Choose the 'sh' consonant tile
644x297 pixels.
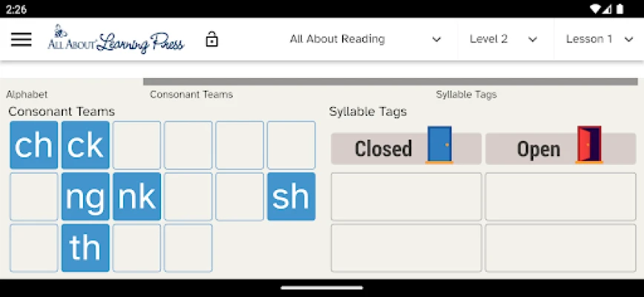pyautogui.click(x=291, y=197)
